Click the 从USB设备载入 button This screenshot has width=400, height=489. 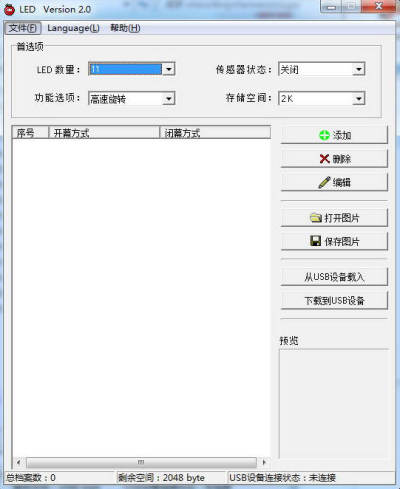(334, 277)
